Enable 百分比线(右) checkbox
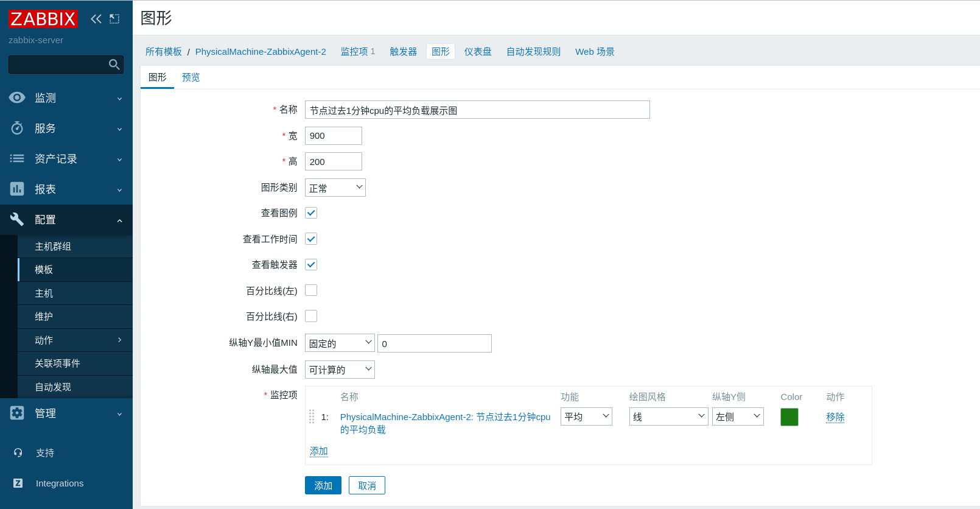980x509 pixels. 311,316
